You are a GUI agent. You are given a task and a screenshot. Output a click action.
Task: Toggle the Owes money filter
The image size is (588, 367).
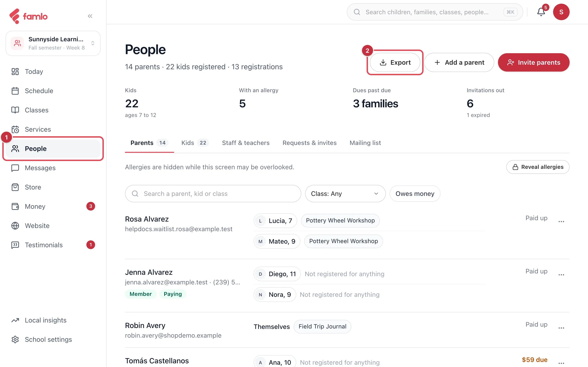(x=415, y=194)
